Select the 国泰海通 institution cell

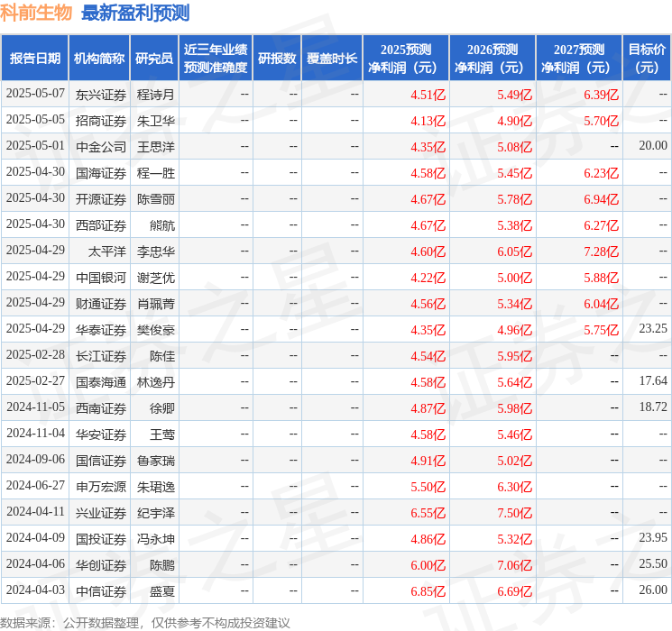click(x=101, y=382)
